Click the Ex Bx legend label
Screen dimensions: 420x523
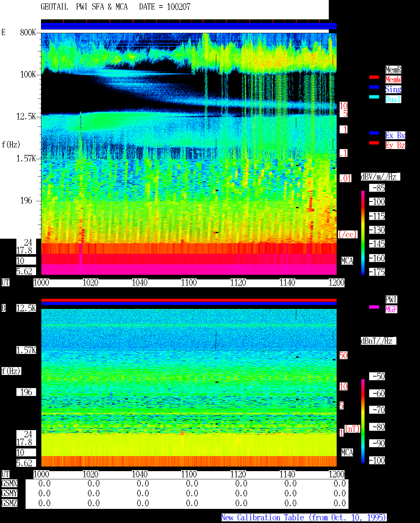(395, 135)
